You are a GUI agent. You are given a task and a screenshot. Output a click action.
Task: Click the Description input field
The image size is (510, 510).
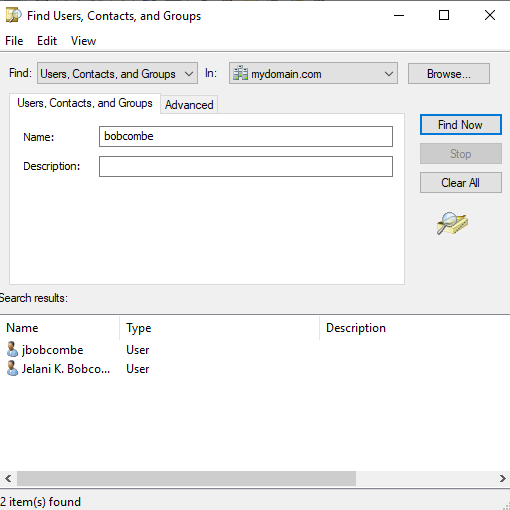click(x=246, y=166)
